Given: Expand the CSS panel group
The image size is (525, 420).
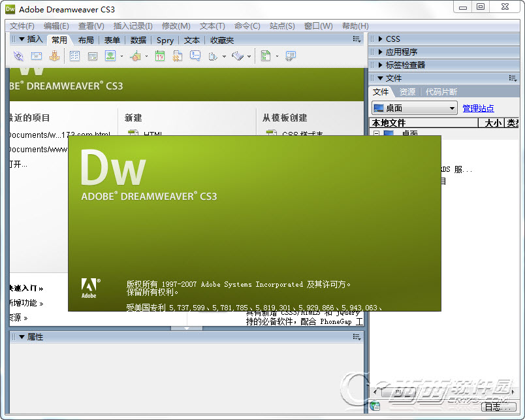Looking at the screenshot, I should (380, 39).
